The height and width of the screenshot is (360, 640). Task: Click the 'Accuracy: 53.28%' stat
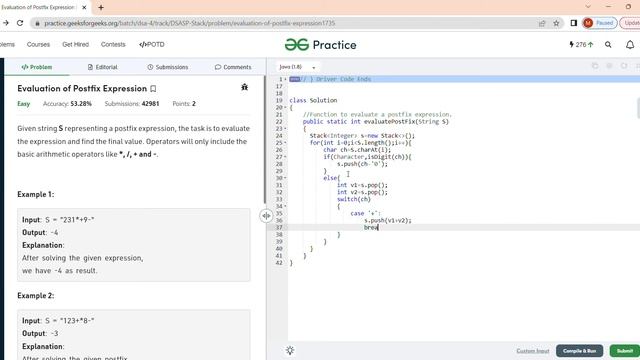tap(67, 104)
